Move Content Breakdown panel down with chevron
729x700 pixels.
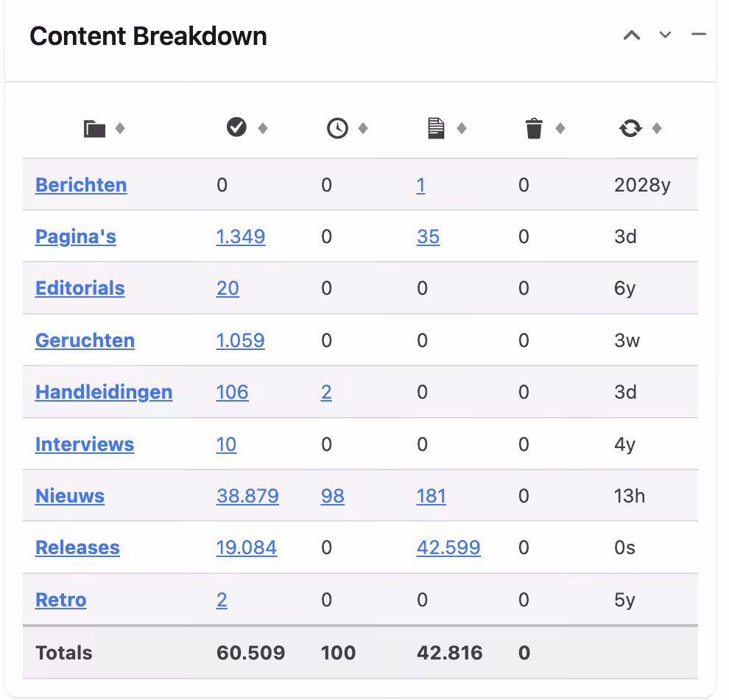(666, 35)
